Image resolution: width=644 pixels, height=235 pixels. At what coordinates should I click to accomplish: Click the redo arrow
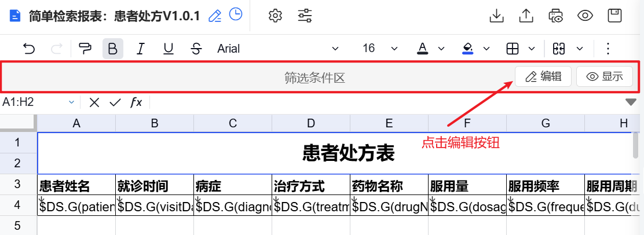click(56, 49)
